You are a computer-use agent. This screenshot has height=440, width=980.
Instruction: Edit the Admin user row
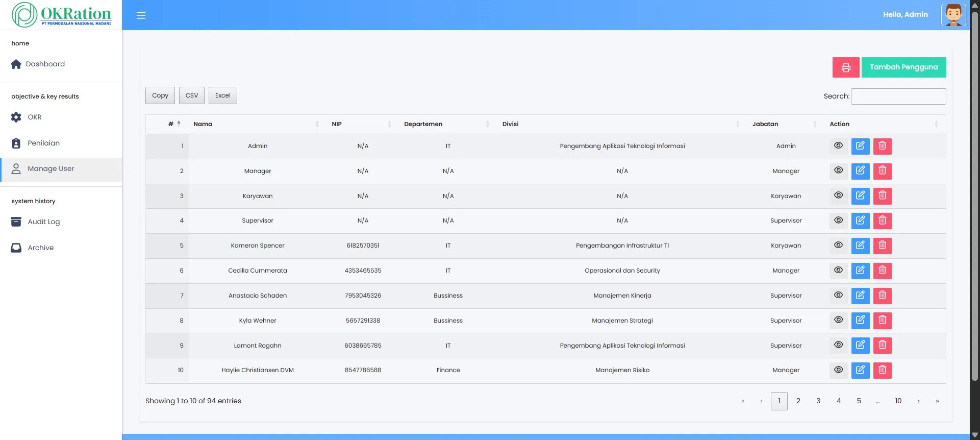pyautogui.click(x=860, y=146)
